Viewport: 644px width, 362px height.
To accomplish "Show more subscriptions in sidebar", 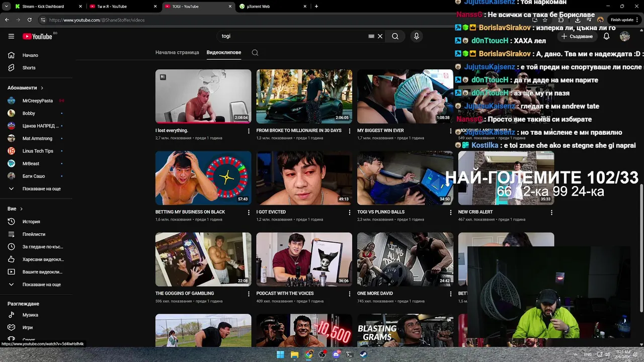I will point(36,189).
